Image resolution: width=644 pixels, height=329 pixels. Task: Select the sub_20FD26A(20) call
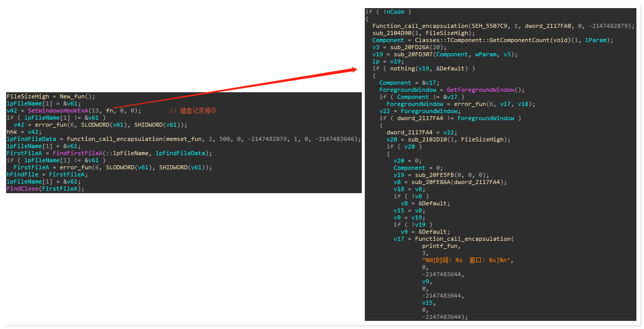click(x=411, y=47)
